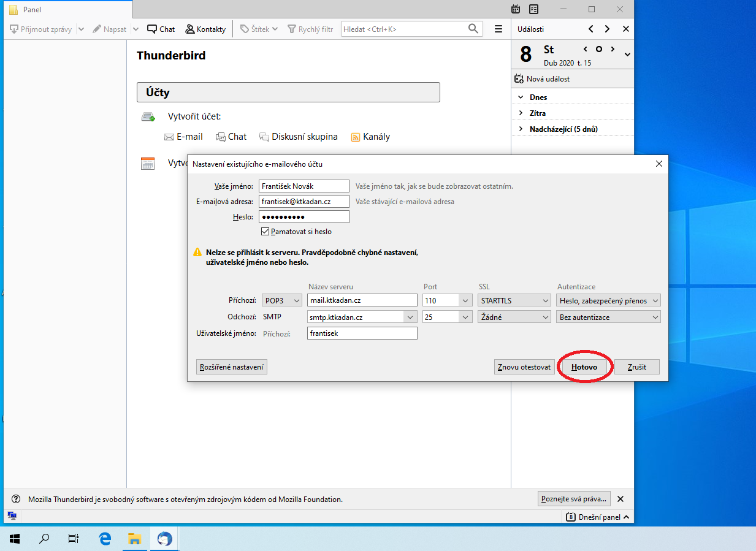Open the tasks tab icon in title bar
This screenshot has height=551, width=756.
(x=534, y=9)
